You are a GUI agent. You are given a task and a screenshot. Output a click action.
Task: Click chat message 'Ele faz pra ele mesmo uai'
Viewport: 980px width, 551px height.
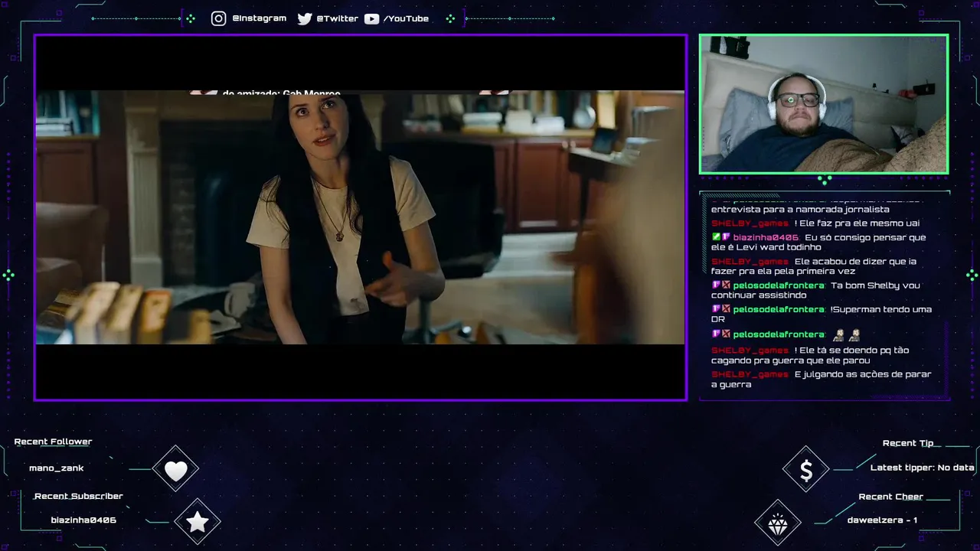pos(815,223)
